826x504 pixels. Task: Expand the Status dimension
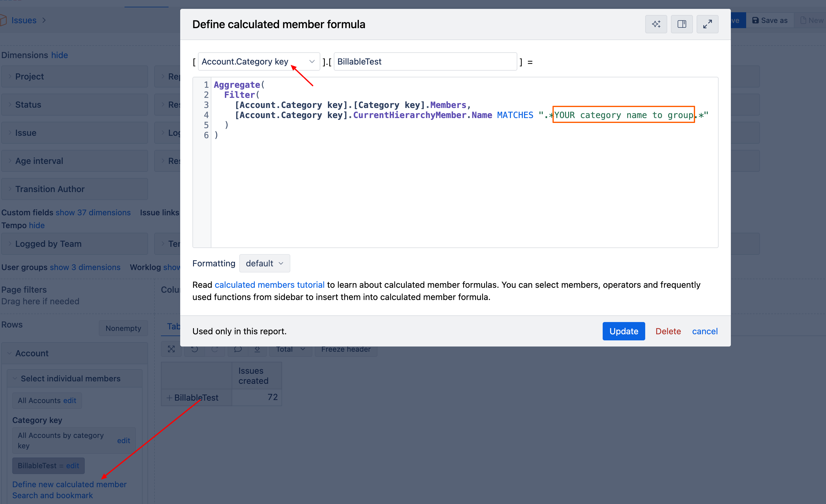click(10, 105)
